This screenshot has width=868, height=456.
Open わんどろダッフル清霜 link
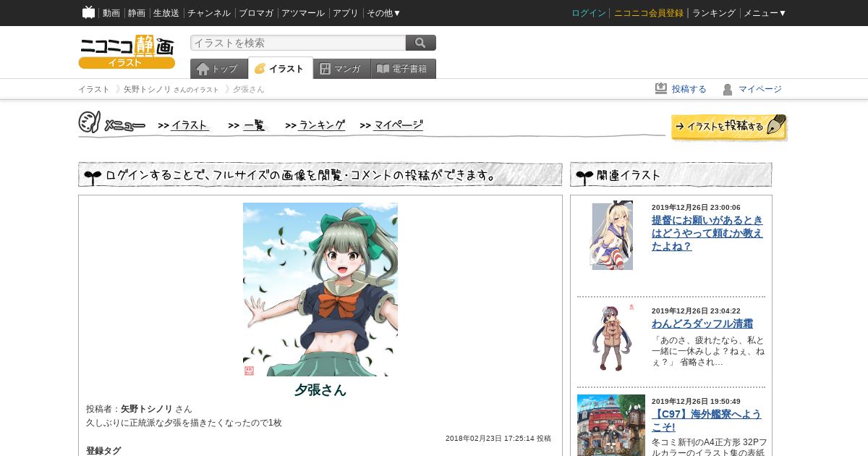coord(702,324)
